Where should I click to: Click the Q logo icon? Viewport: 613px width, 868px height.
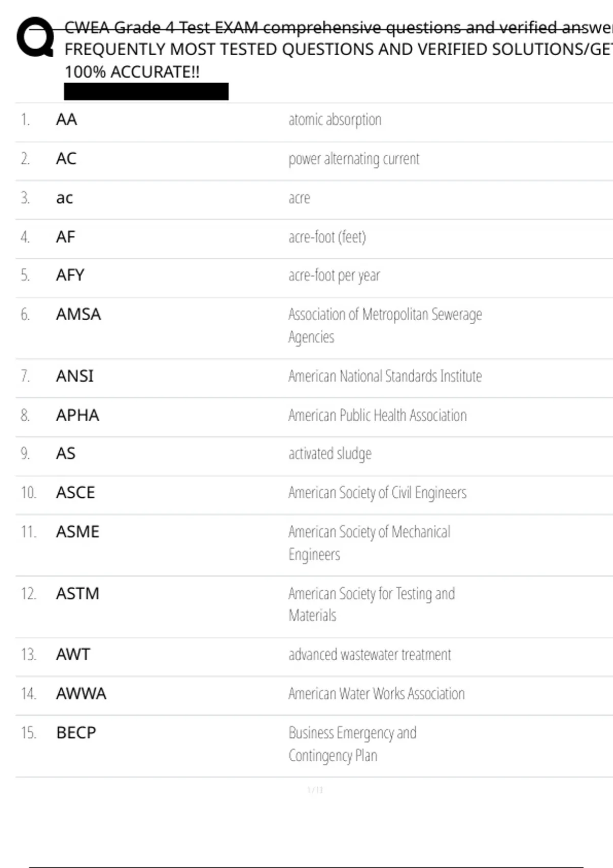35,37
